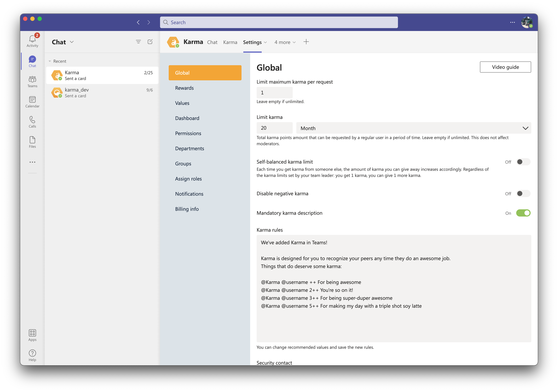Add a tab with plus icon

306,42
